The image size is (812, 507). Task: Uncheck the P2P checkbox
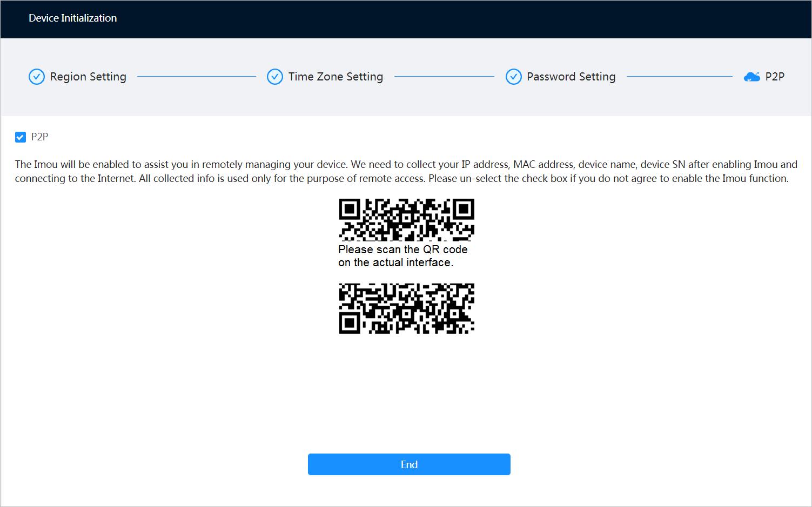tap(21, 137)
